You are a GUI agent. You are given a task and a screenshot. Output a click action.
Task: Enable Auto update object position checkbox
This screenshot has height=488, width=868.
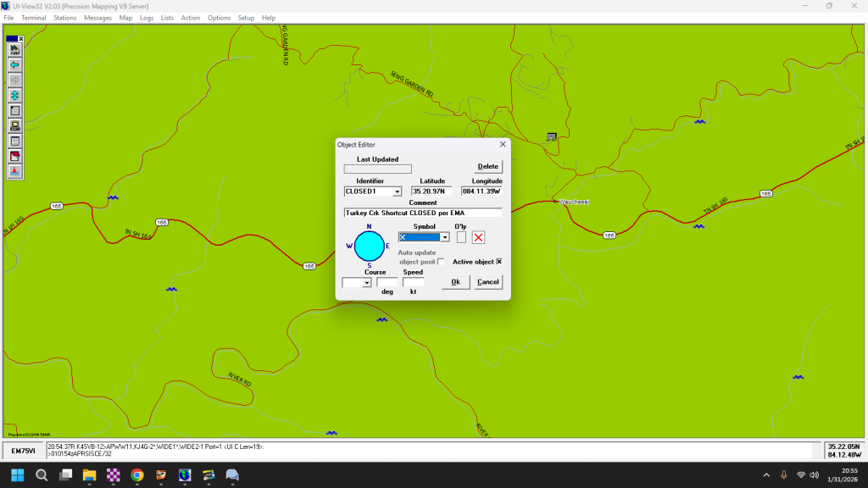pyautogui.click(x=441, y=262)
